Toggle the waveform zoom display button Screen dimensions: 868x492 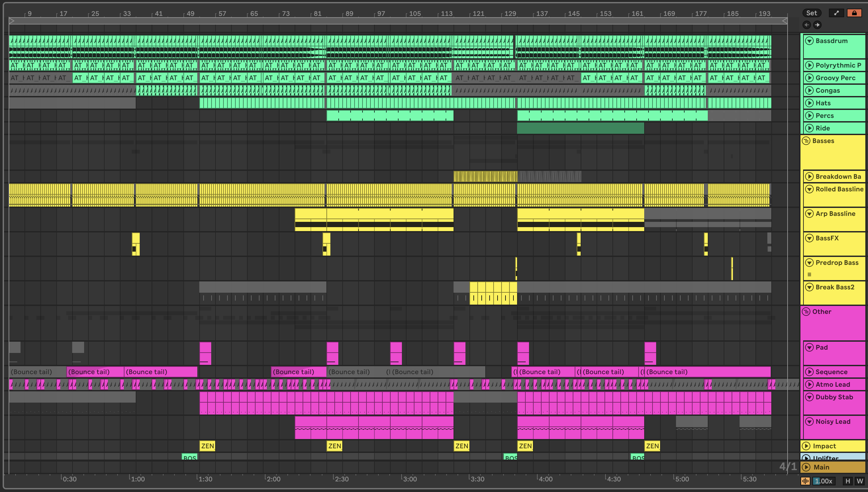pos(805,481)
